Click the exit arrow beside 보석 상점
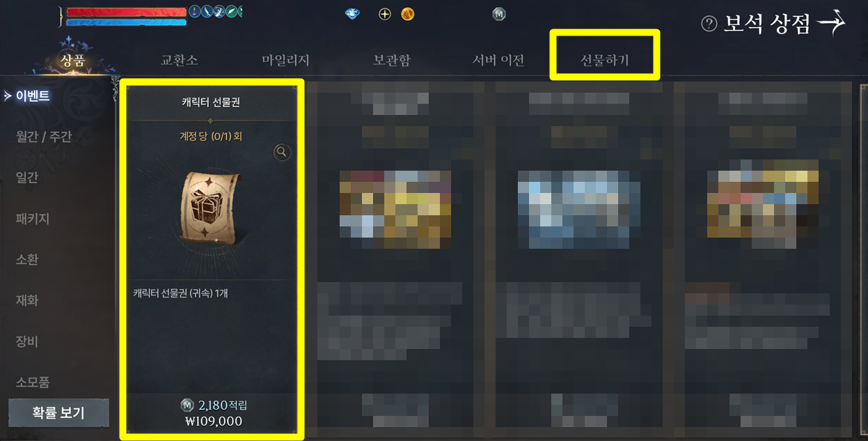Viewport: 868px width, 441px height. pyautogui.click(x=831, y=24)
